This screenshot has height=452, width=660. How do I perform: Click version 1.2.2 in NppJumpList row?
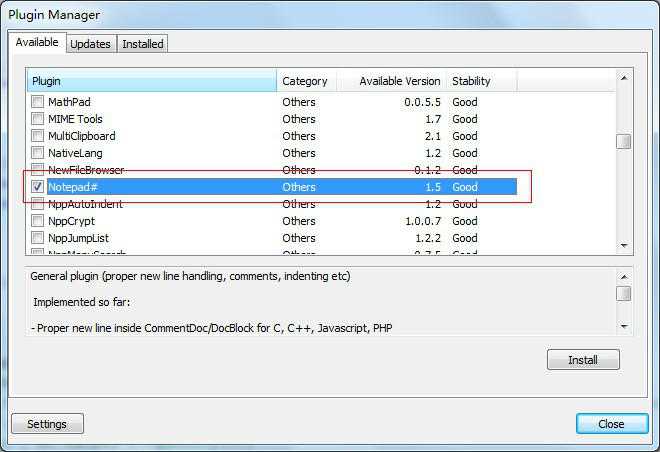[428, 238]
